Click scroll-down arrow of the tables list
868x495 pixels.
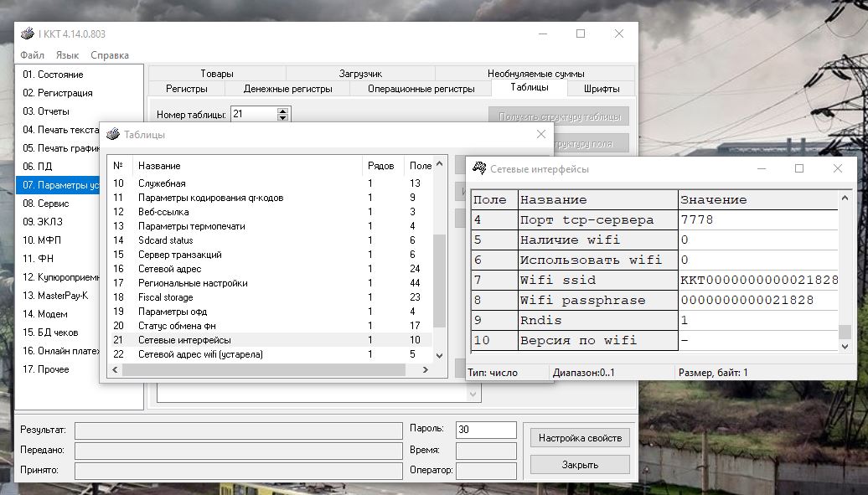coord(440,355)
